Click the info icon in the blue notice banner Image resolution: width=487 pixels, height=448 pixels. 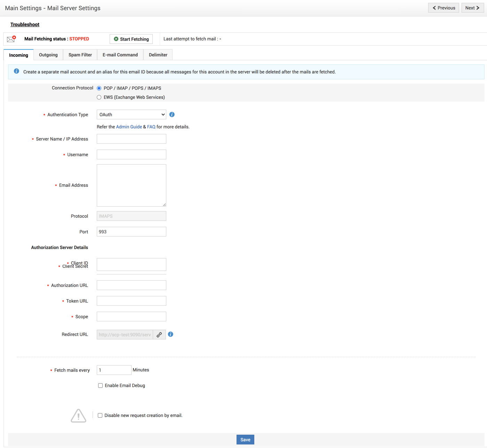click(x=16, y=71)
